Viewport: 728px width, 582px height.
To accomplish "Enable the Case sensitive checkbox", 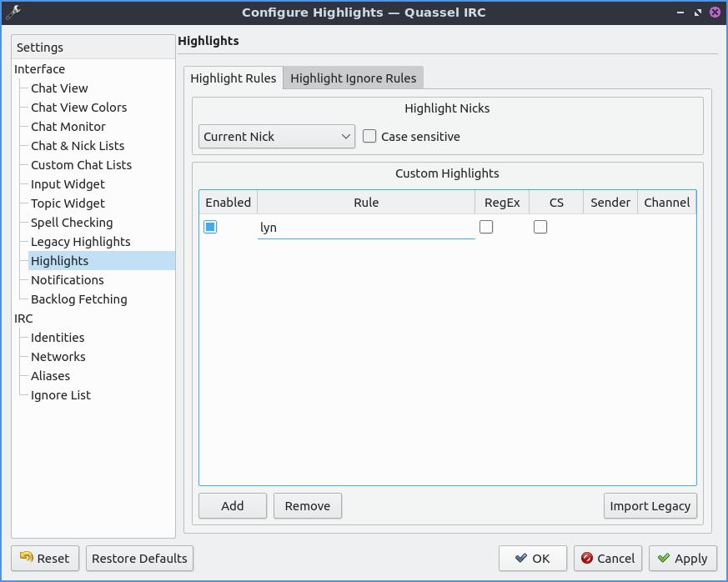I will click(370, 137).
